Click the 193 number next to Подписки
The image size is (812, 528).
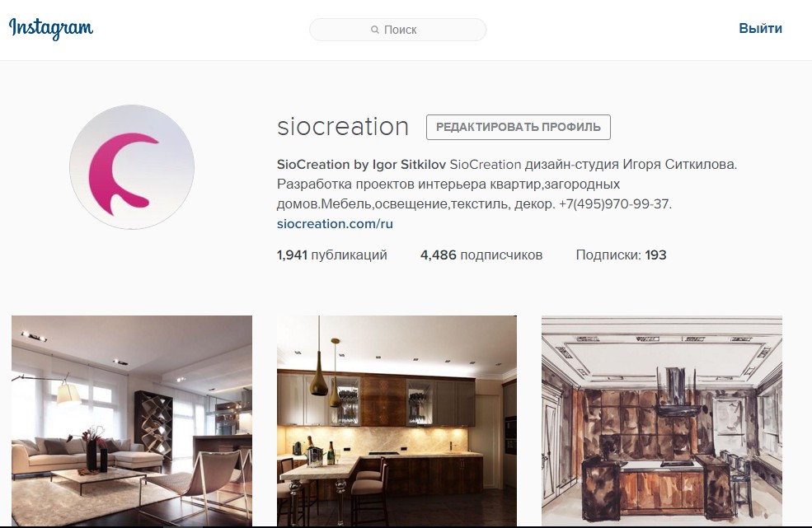pyautogui.click(x=655, y=255)
